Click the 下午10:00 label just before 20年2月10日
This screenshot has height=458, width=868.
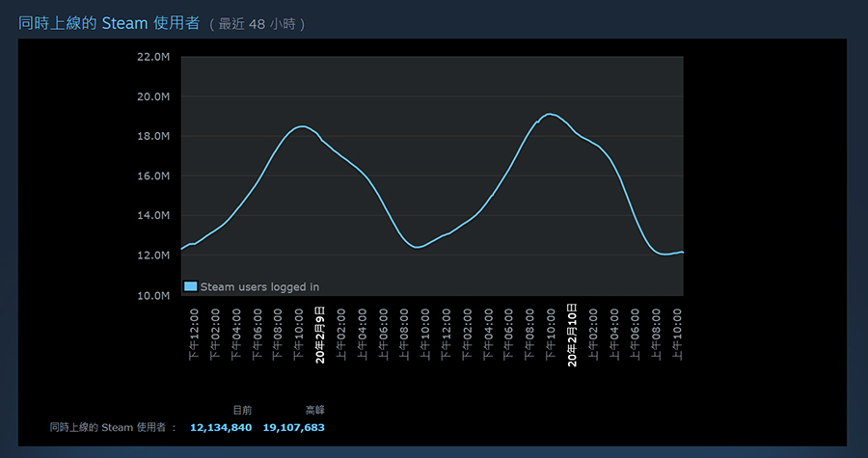point(551,334)
